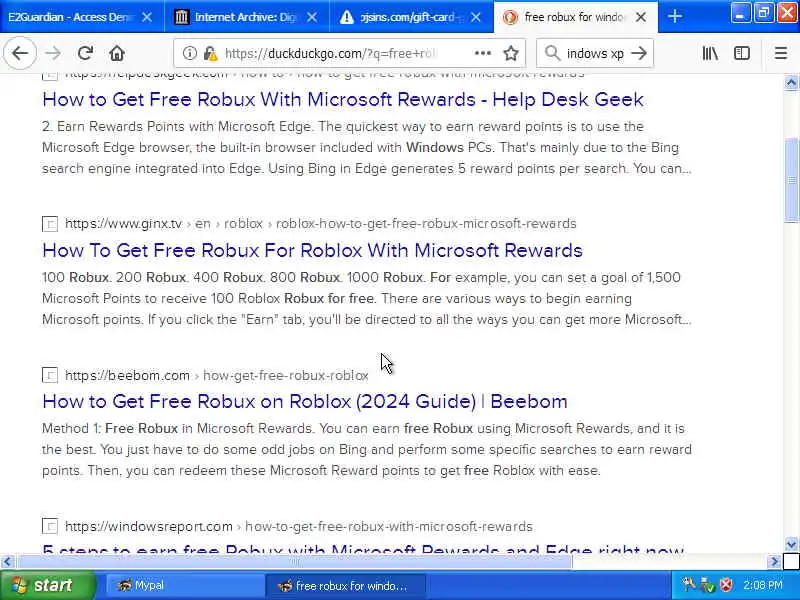
Task: Click the network tray icon with checkmark
Action: pyautogui.click(x=707, y=585)
